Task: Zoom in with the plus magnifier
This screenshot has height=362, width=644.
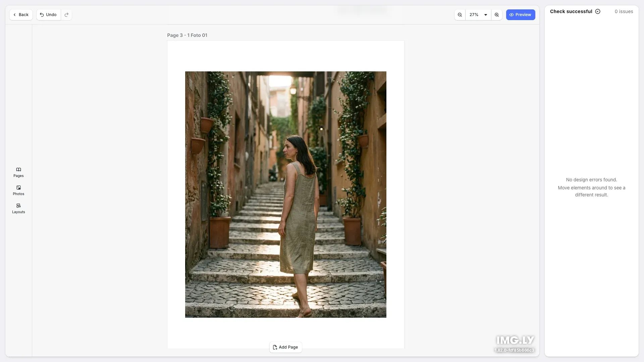Action: pos(497,15)
